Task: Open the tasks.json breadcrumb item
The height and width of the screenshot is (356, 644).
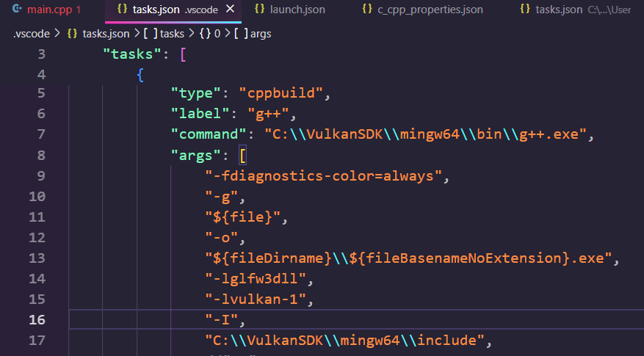Action: click(x=106, y=34)
